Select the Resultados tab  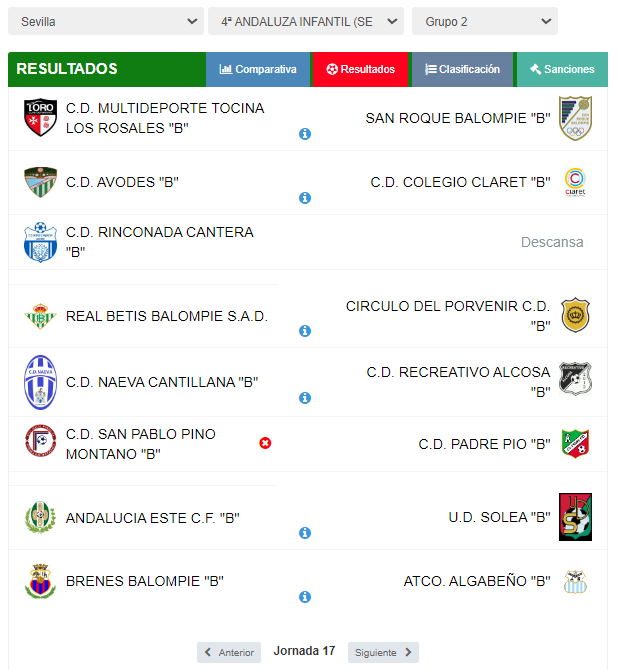click(361, 69)
